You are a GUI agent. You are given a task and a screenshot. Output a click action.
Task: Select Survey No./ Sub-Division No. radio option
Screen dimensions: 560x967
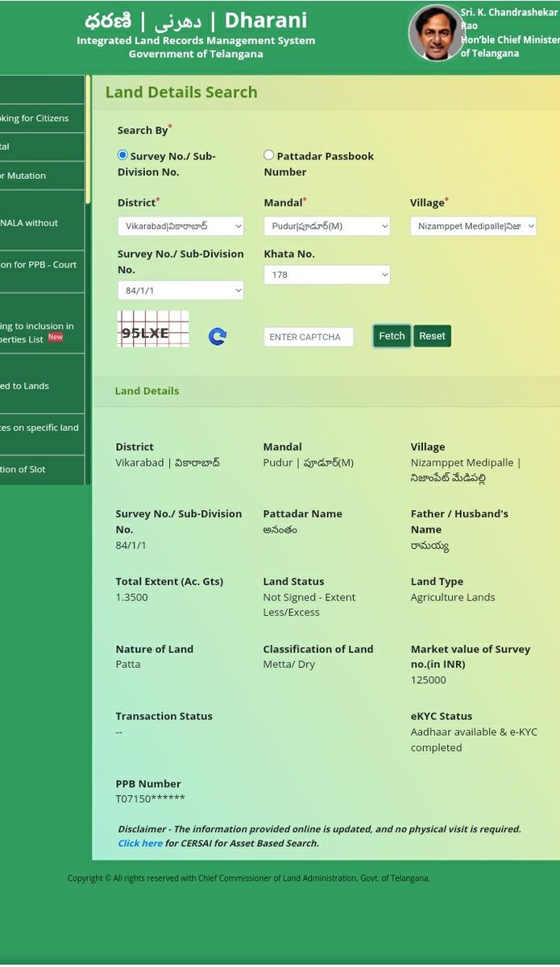click(122, 155)
